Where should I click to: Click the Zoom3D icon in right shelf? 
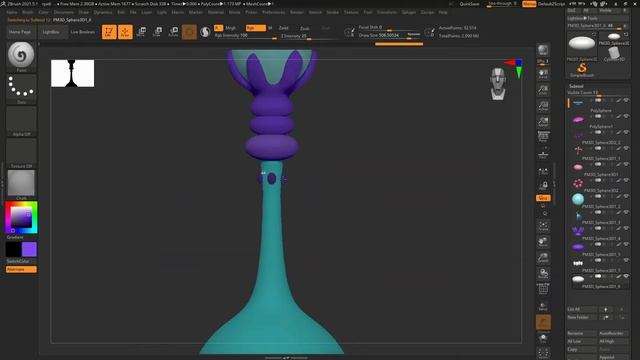coord(543,258)
